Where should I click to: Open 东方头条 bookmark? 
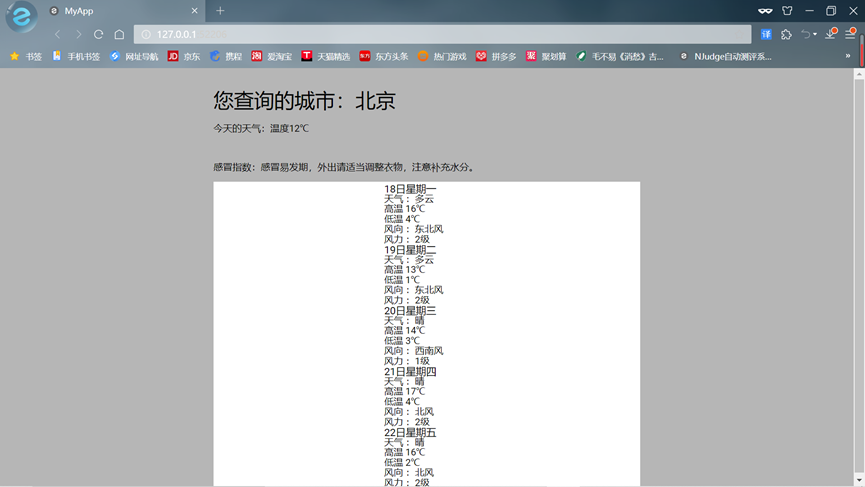coord(384,56)
